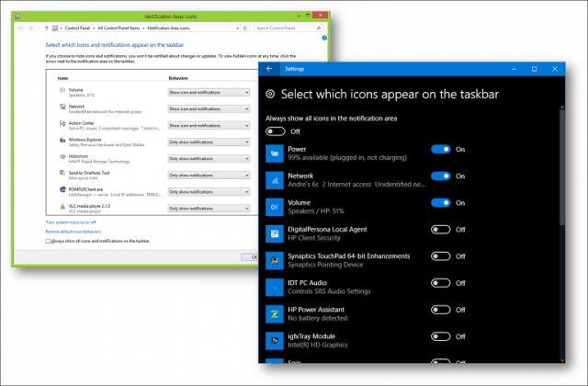588x386 pixels.
Task: Click the HP Client Security description text
Action: (314, 238)
